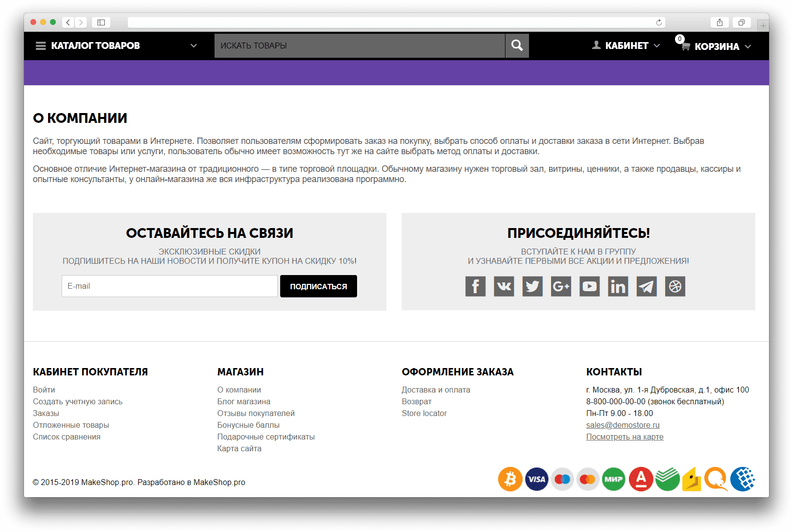Open the Facebook social icon
This screenshot has width=793, height=532.
[475, 286]
